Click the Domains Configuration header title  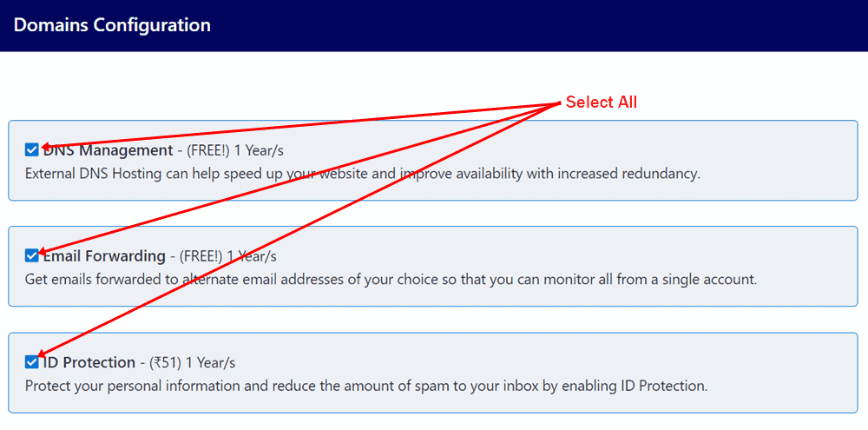(112, 25)
